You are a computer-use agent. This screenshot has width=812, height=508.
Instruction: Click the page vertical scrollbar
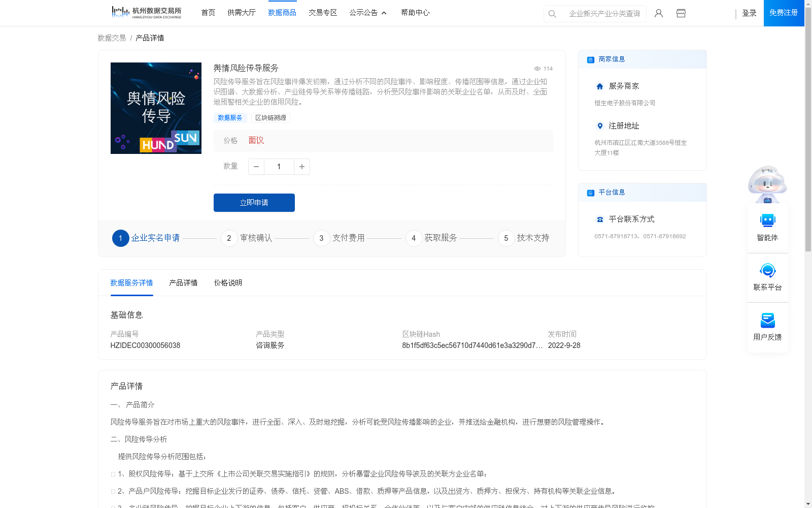pyautogui.click(x=808, y=130)
